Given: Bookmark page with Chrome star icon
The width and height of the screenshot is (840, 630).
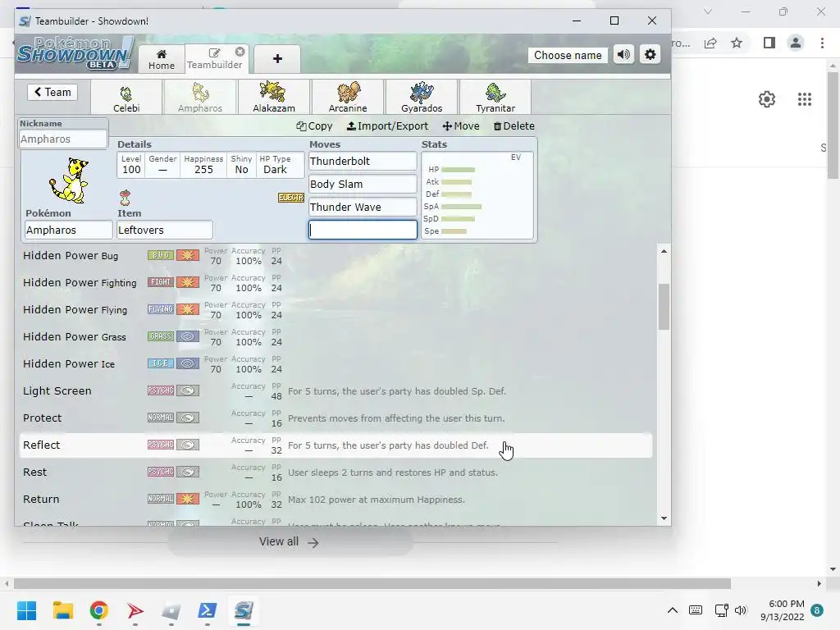Looking at the screenshot, I should pyautogui.click(x=737, y=43).
